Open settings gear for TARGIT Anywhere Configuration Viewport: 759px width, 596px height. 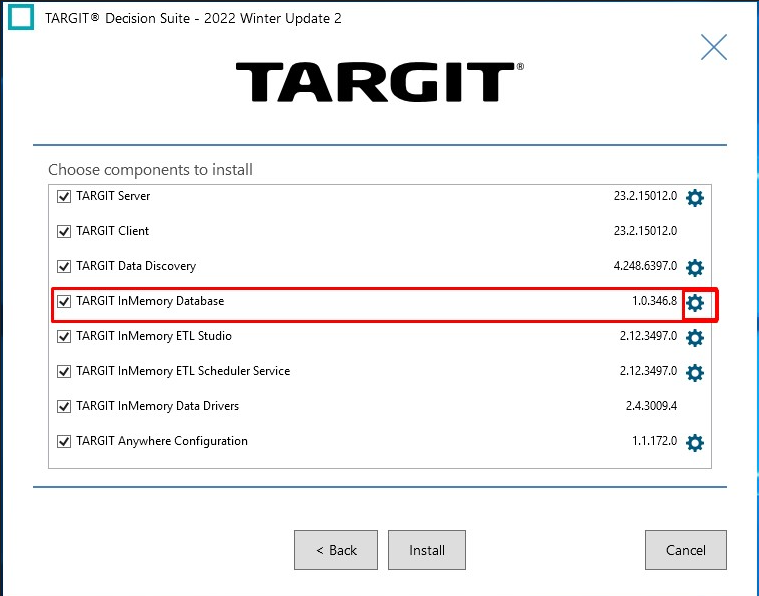tap(695, 443)
